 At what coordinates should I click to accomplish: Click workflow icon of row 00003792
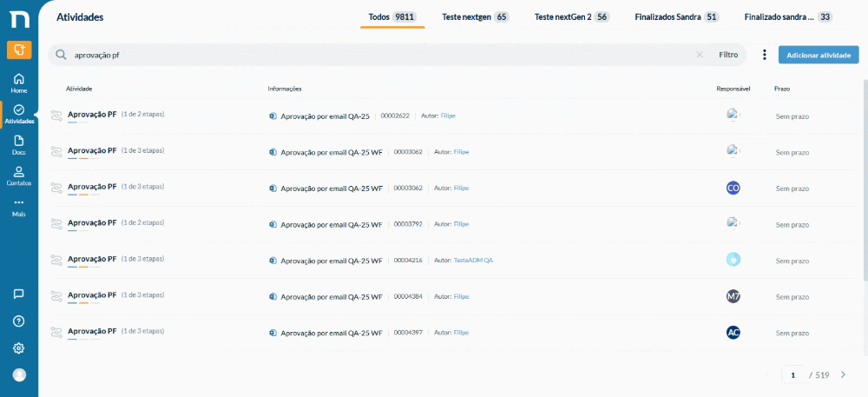pos(56,224)
